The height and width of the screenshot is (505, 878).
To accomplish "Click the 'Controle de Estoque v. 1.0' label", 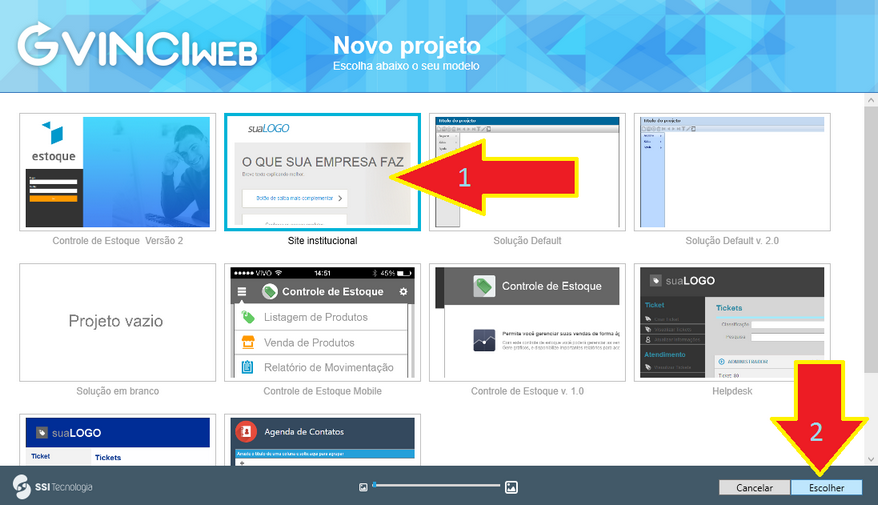I will point(527,391).
